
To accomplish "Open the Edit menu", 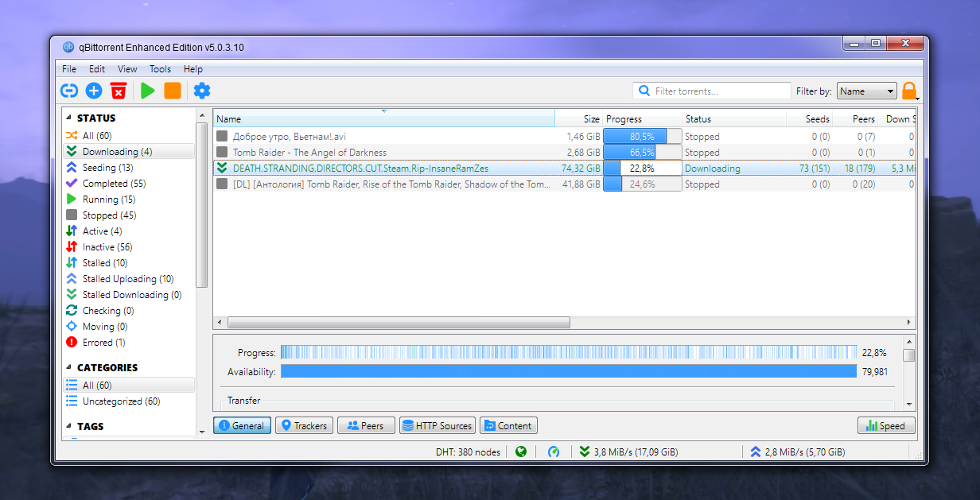I will 97,69.
